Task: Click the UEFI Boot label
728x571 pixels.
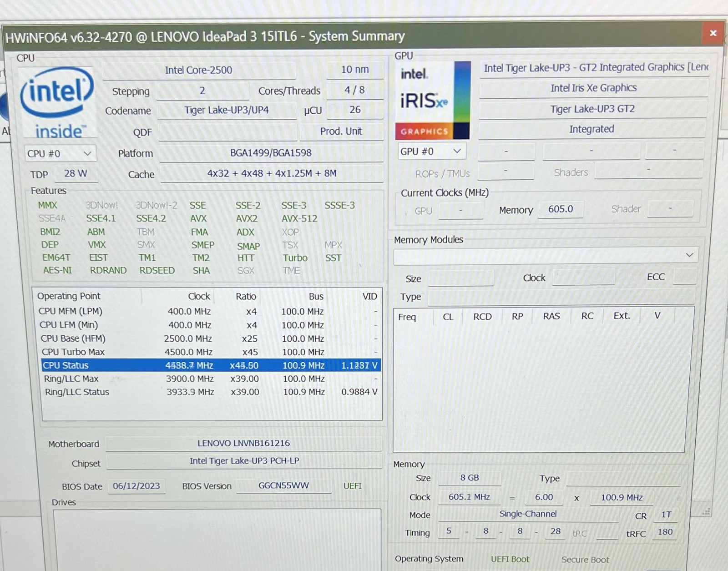Action: tap(510, 559)
